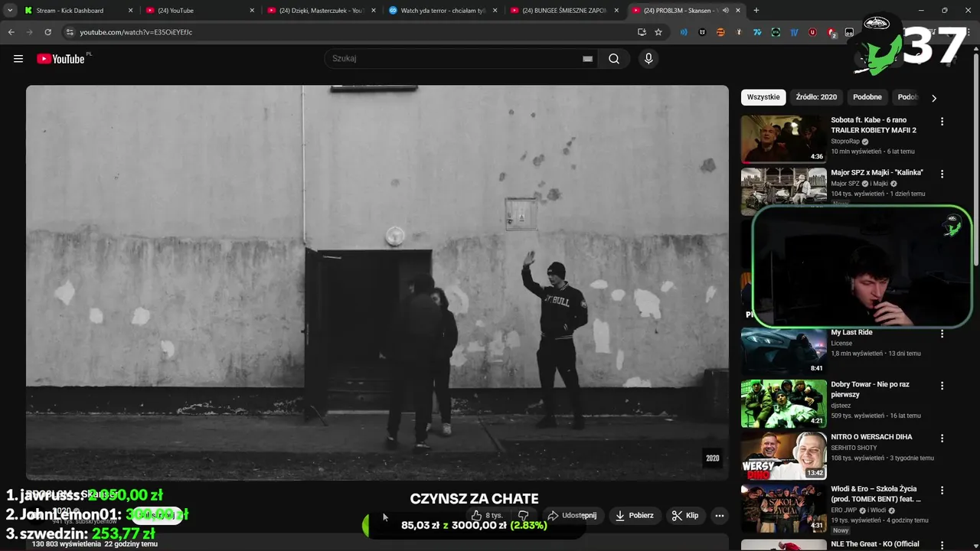Viewport: 980px width, 551px height.
Task: Open the red extension with badge 2
Action: click(831, 33)
